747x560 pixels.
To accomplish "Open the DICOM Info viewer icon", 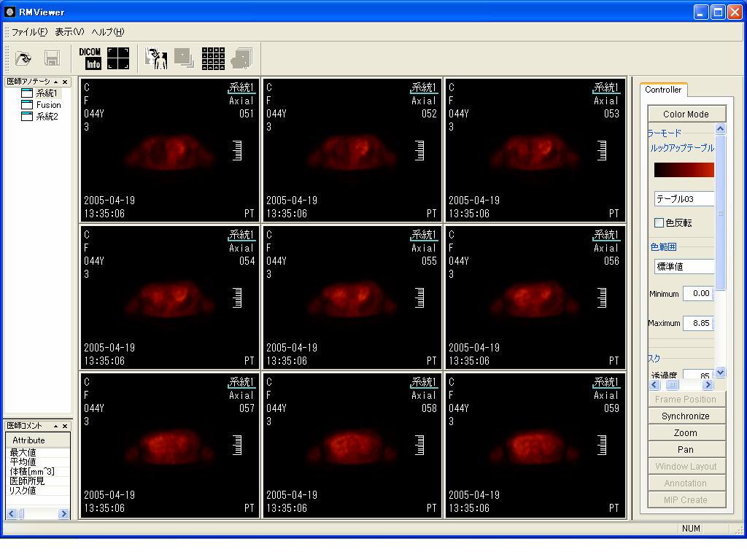I will 90,58.
